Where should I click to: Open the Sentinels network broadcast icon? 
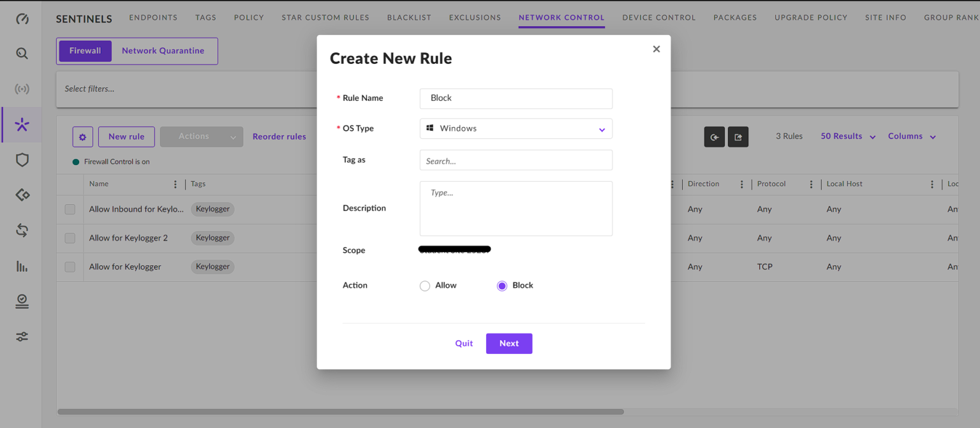(22, 89)
